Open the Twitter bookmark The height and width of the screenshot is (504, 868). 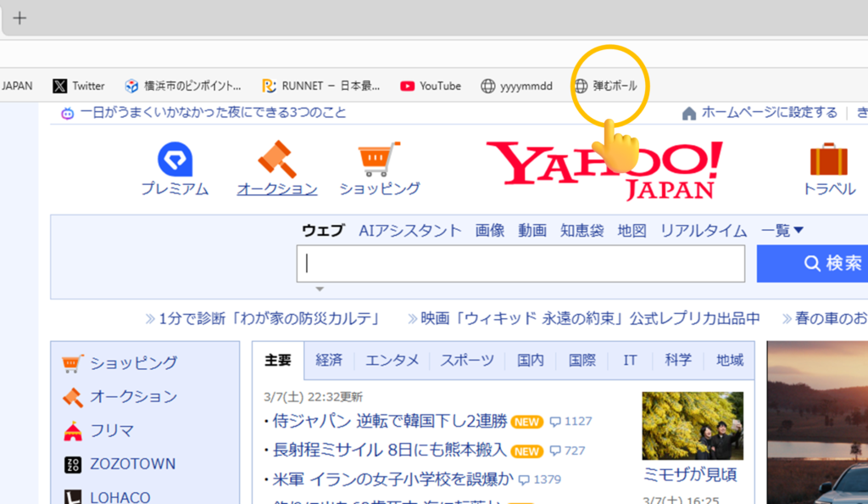pyautogui.click(x=79, y=86)
